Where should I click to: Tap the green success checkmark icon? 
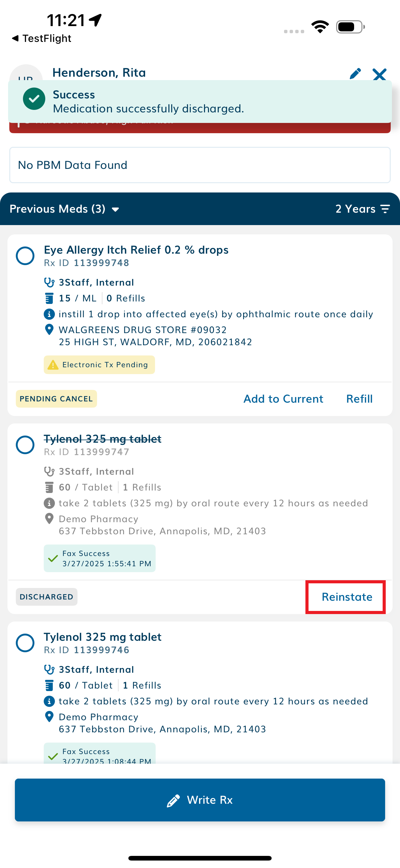[34, 99]
